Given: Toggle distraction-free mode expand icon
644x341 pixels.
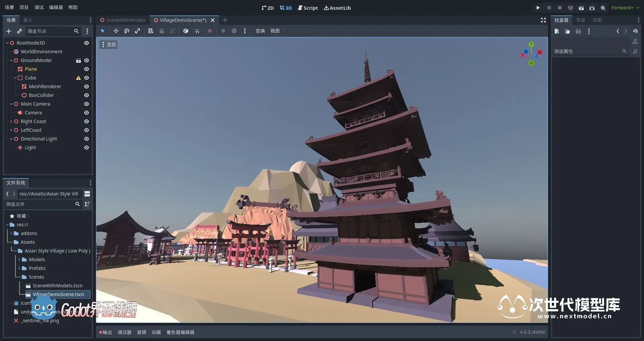Looking at the screenshot, I should tap(543, 20).
